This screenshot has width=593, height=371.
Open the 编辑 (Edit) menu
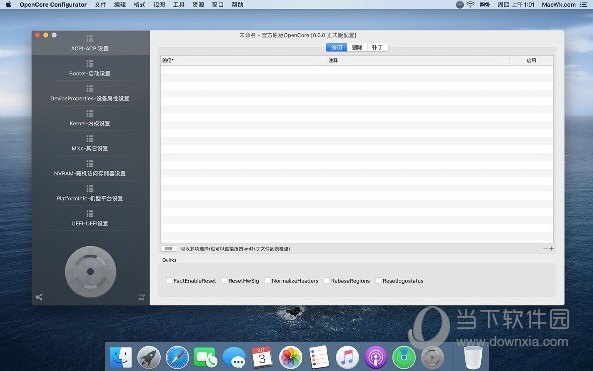tap(120, 5)
